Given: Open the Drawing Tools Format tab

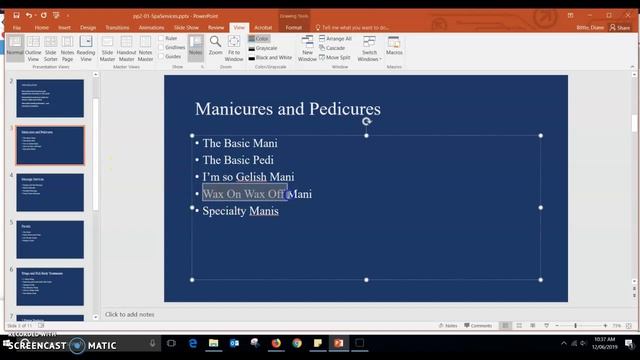Looking at the screenshot, I should click(293, 27).
